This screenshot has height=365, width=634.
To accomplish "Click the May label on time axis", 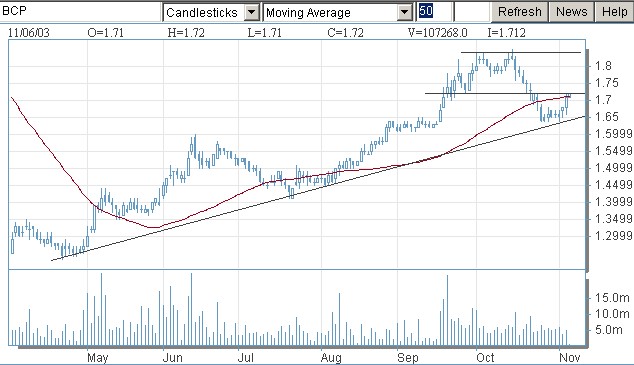I will 97,358.
